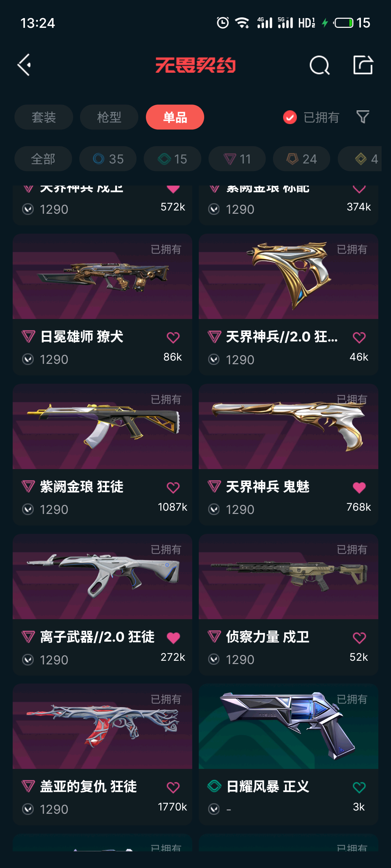Filter by blue tier with 35 items
Viewport: 391px width, 868px height.
[108, 159]
